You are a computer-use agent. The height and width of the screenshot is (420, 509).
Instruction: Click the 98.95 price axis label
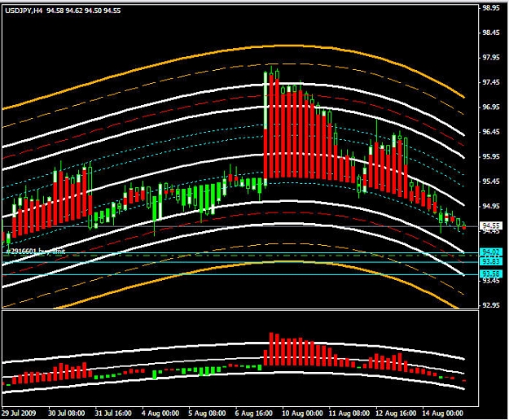(491, 8)
